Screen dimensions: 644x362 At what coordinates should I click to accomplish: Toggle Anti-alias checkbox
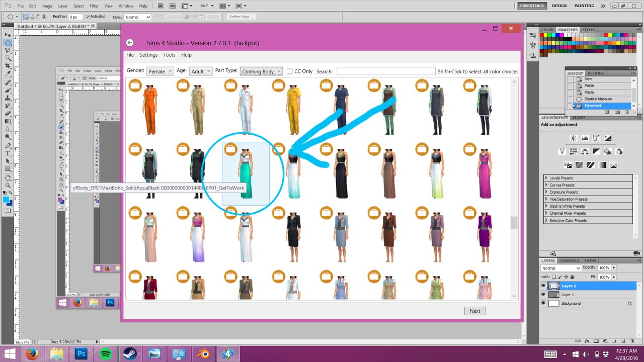click(88, 17)
